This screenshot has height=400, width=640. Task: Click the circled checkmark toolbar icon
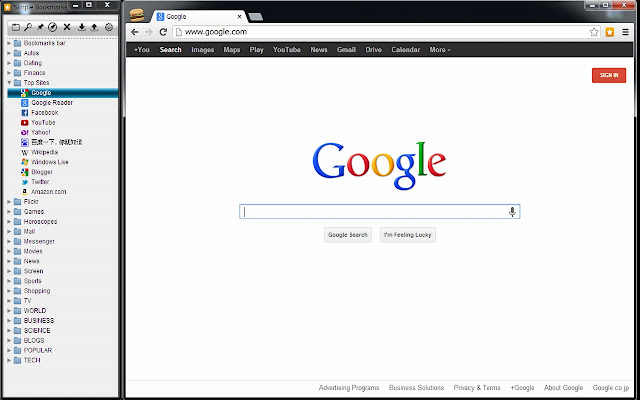[53, 27]
